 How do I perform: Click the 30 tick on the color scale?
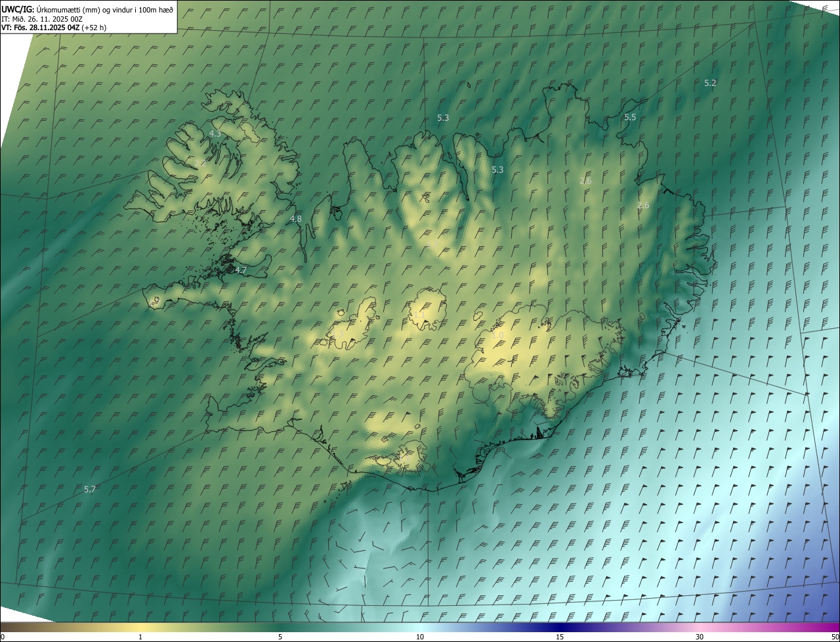point(700,637)
